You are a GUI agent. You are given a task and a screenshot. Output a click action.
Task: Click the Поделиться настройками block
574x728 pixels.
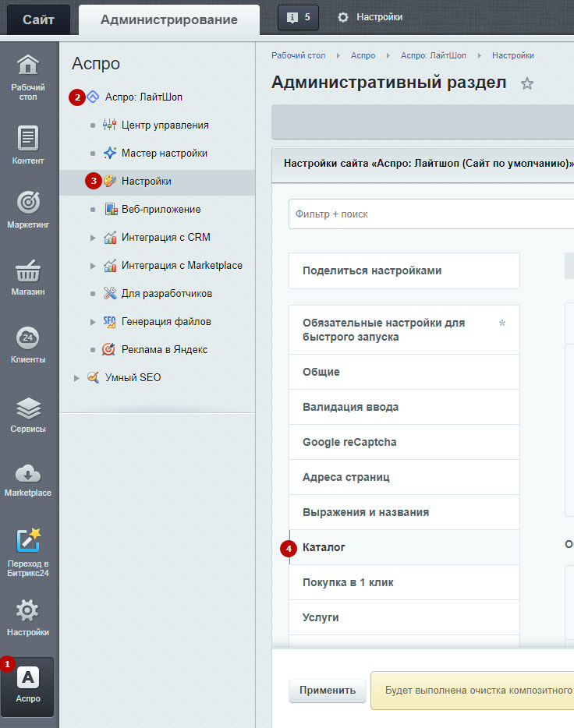click(x=404, y=270)
